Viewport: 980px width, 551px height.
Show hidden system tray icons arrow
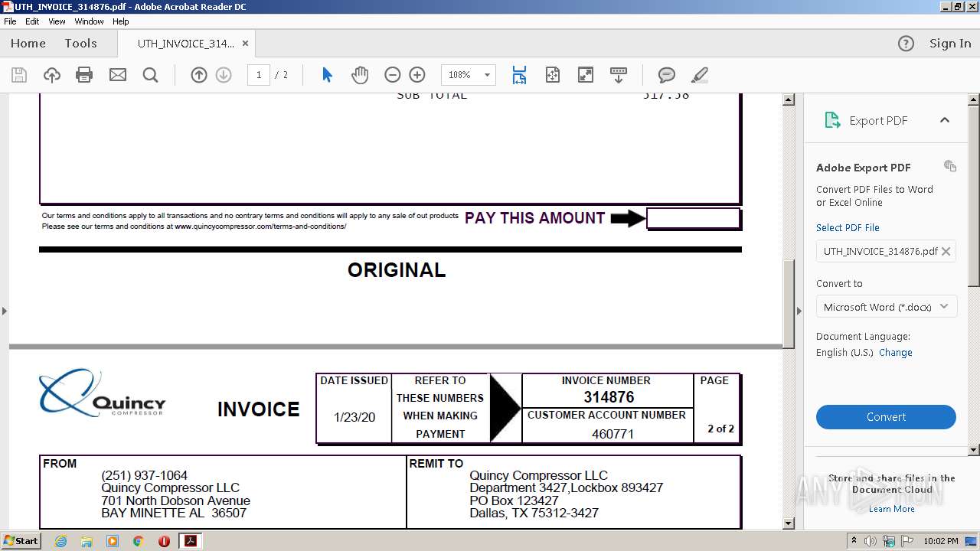click(854, 540)
